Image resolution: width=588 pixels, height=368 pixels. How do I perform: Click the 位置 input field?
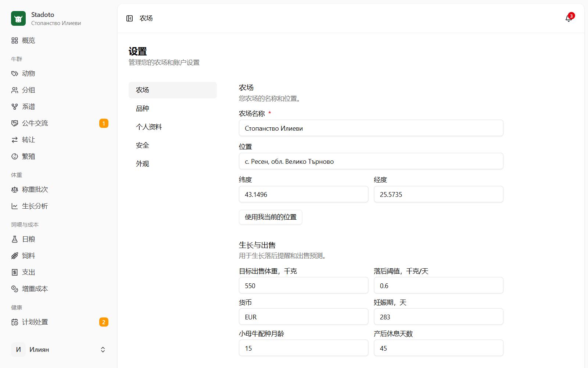point(371,161)
